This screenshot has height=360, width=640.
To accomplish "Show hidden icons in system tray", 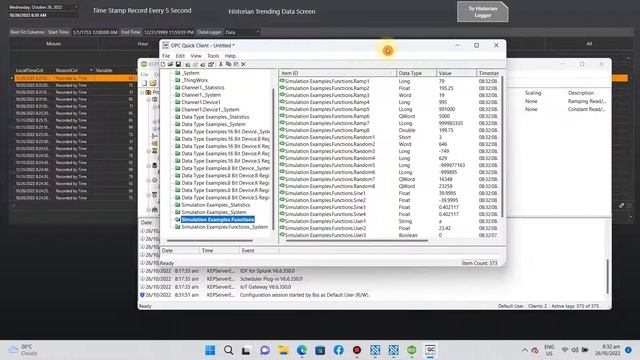I will click(x=524, y=350).
